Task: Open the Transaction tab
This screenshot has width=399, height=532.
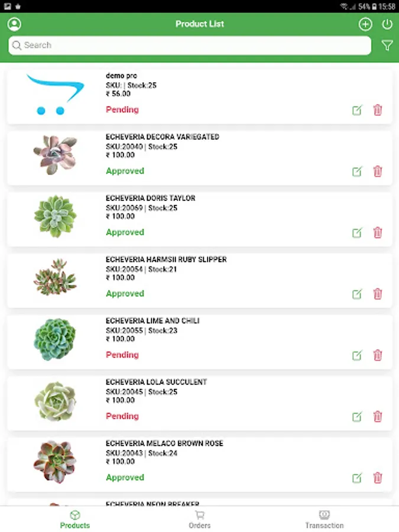Action: [x=324, y=519]
